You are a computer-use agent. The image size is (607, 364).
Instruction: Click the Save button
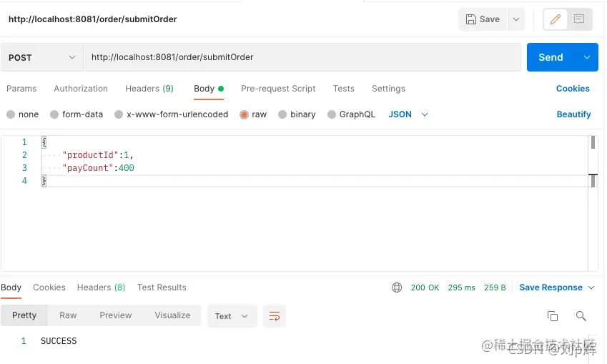483,19
